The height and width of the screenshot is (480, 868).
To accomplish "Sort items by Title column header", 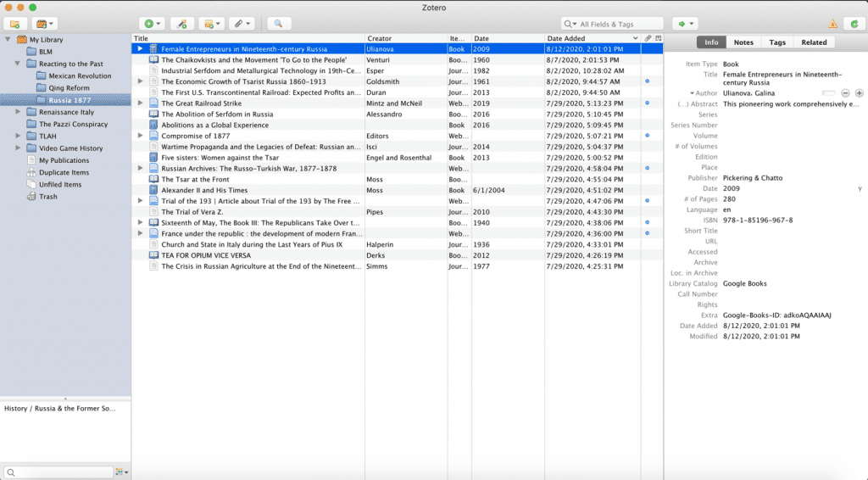I will (x=248, y=38).
